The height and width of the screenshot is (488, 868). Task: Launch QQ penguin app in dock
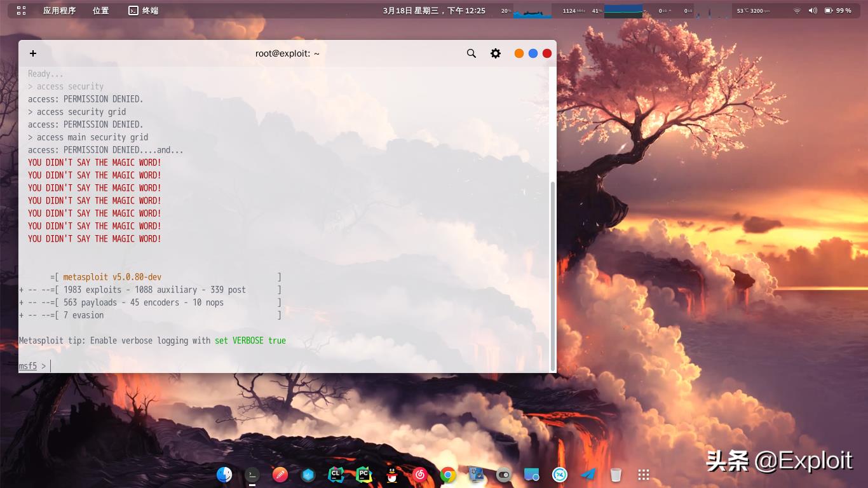coord(392,475)
